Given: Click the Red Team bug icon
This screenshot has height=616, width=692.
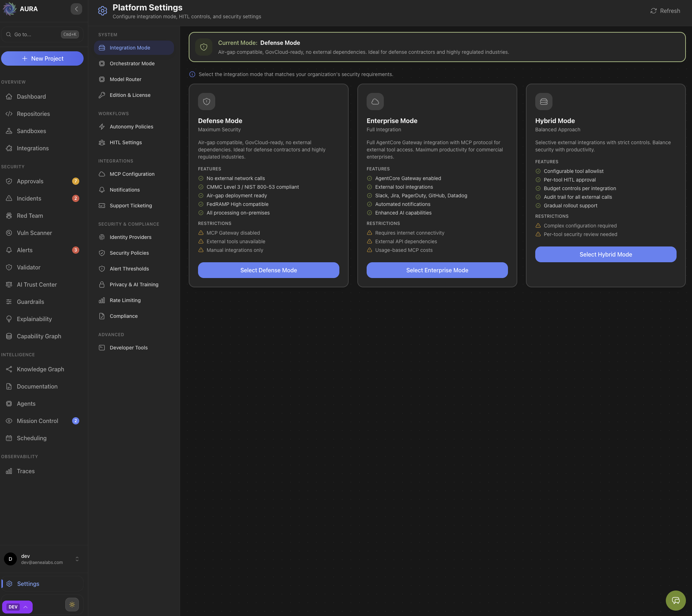Looking at the screenshot, I should 9,216.
